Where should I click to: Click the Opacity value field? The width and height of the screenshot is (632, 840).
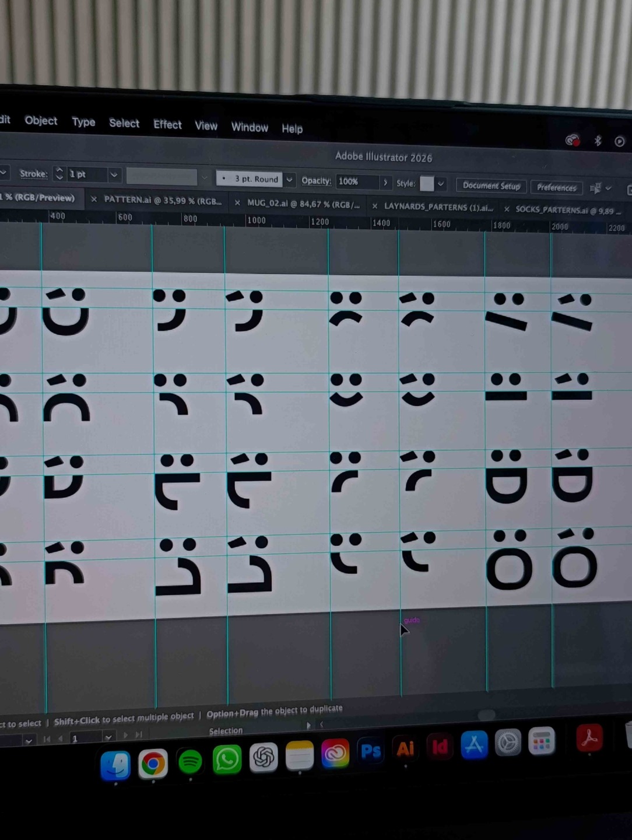(357, 181)
